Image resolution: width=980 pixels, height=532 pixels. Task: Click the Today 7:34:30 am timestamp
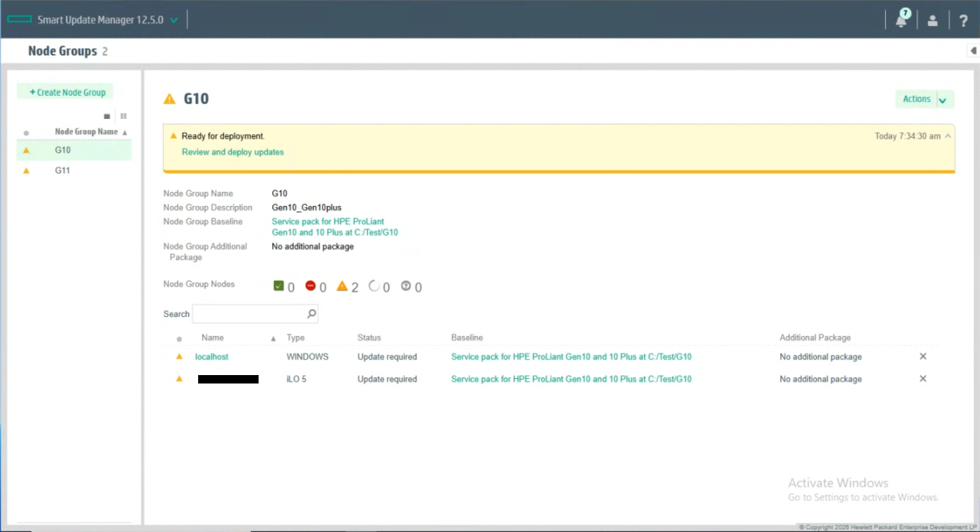(x=908, y=135)
